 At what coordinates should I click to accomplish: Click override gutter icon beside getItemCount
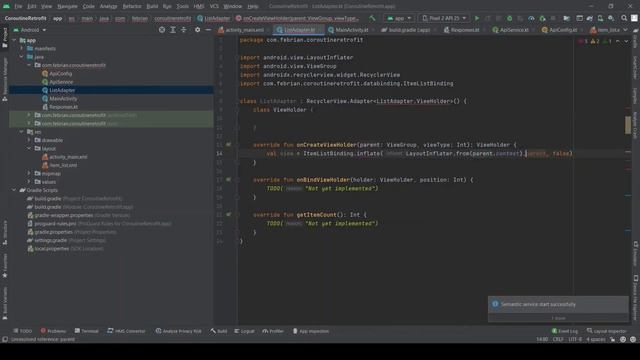tap(228, 215)
